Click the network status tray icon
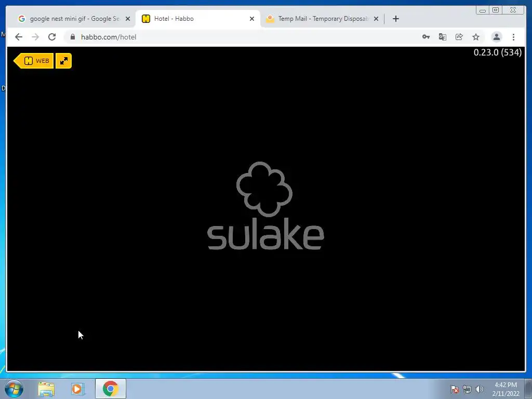The height and width of the screenshot is (399, 532). pos(467,389)
